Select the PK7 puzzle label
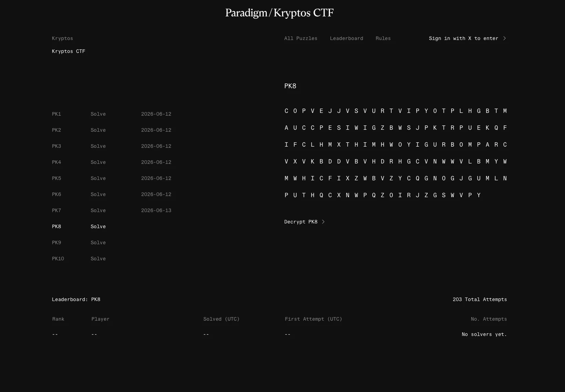This screenshot has width=565, height=392. pos(56,211)
